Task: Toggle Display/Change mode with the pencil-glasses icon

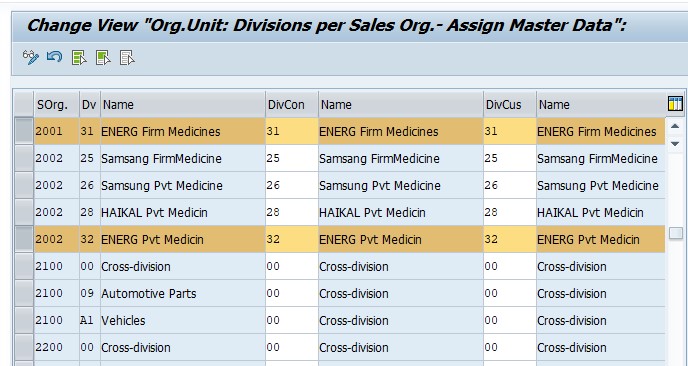Action: (31, 57)
